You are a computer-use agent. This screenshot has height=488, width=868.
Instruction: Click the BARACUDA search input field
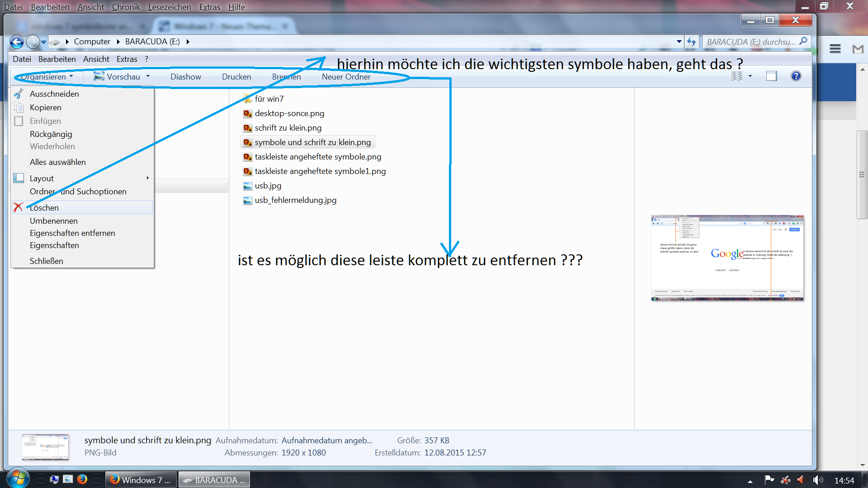coord(750,42)
